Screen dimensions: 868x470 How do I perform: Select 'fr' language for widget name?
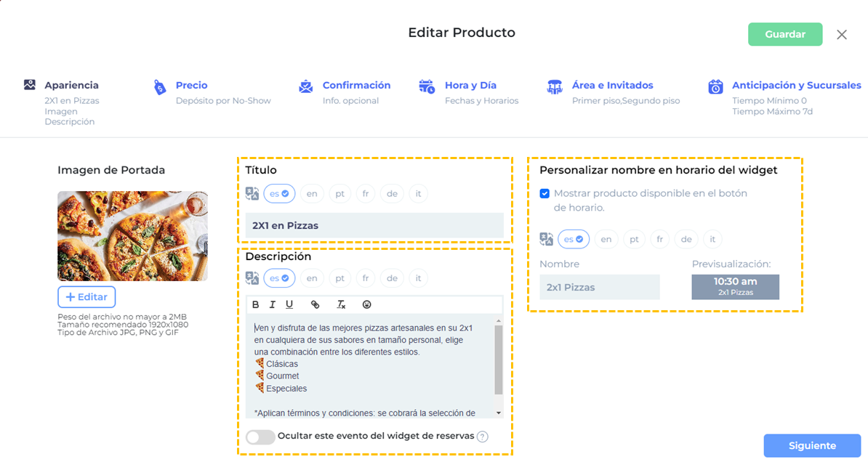click(659, 240)
